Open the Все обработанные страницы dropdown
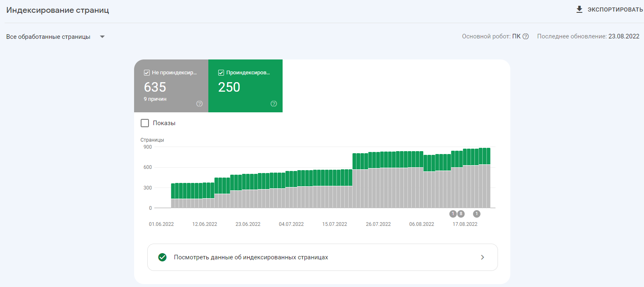 click(50, 36)
